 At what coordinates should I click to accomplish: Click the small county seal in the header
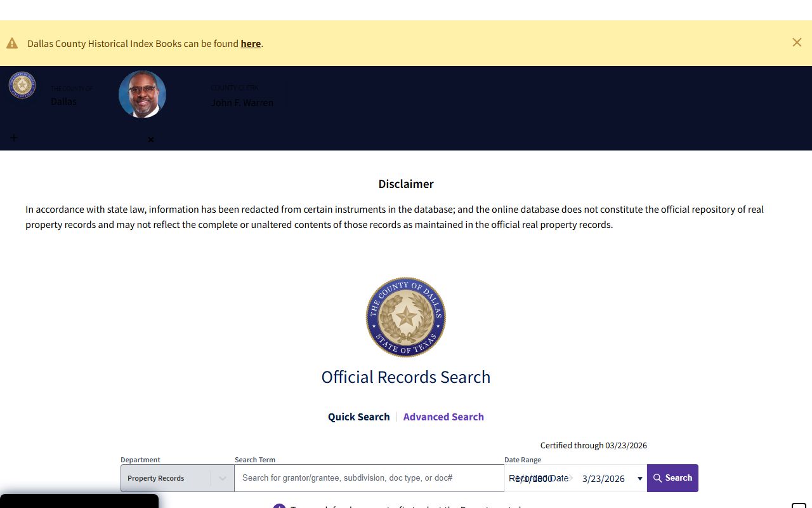(x=22, y=85)
